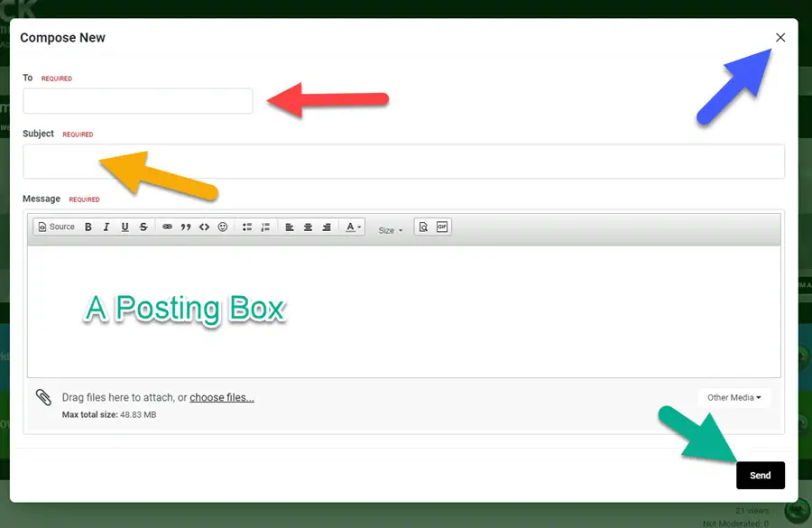
Task: Apply underline formatting
Action: click(x=125, y=227)
